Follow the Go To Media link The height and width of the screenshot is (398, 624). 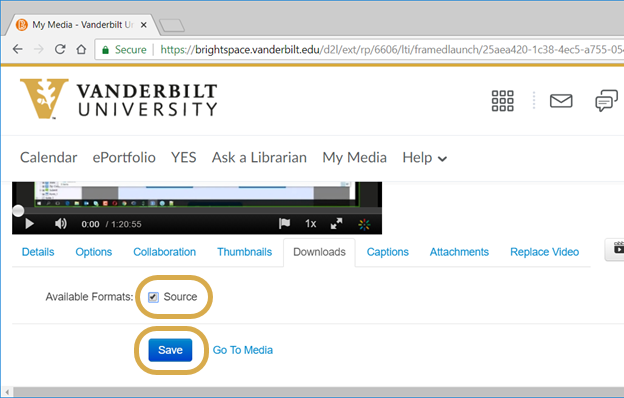[243, 350]
